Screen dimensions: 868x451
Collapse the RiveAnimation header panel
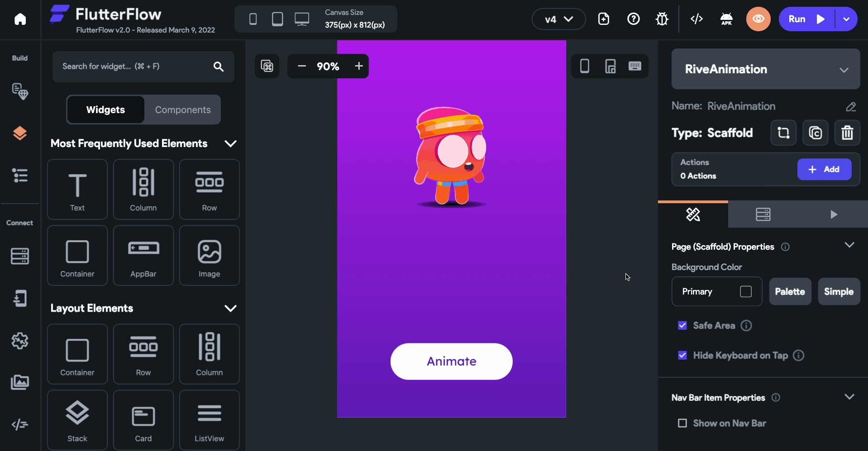[x=844, y=70]
